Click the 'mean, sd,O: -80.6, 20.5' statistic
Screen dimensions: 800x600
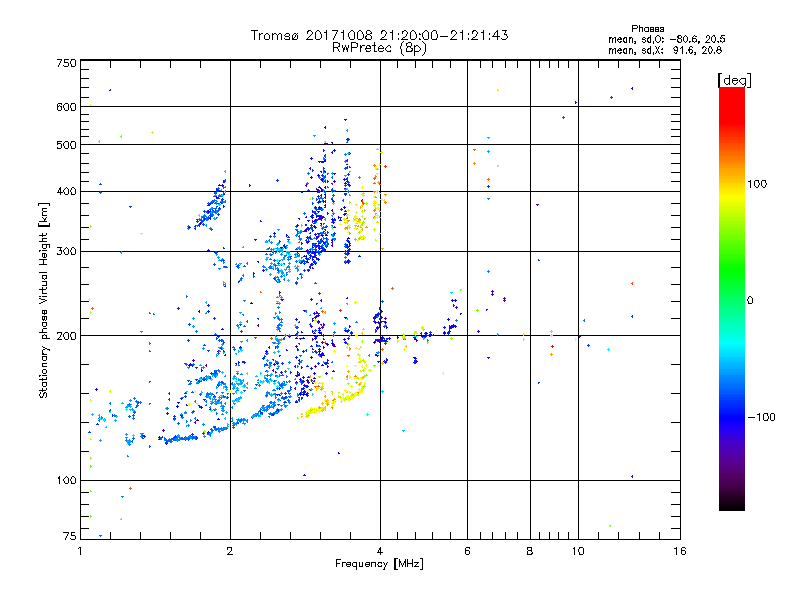[666, 39]
